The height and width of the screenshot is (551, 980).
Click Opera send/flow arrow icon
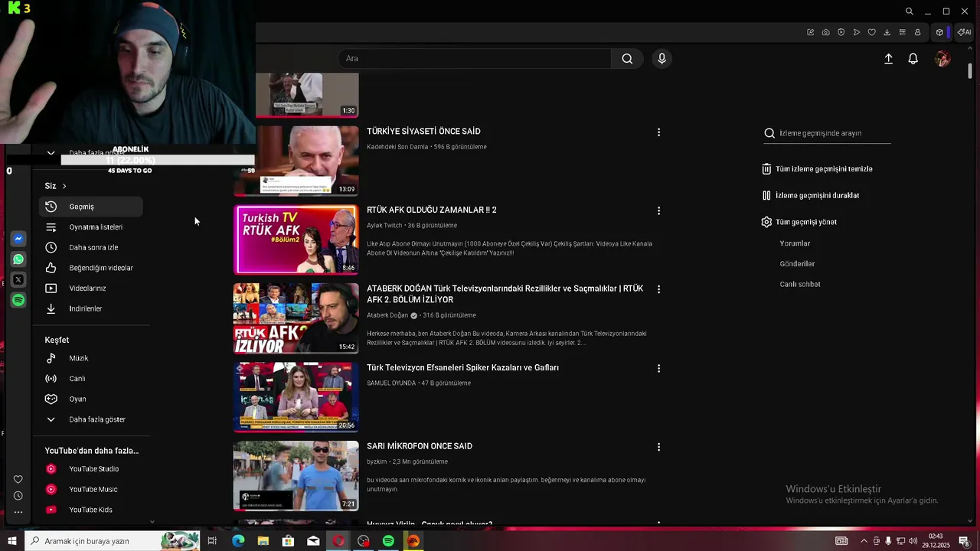(856, 32)
